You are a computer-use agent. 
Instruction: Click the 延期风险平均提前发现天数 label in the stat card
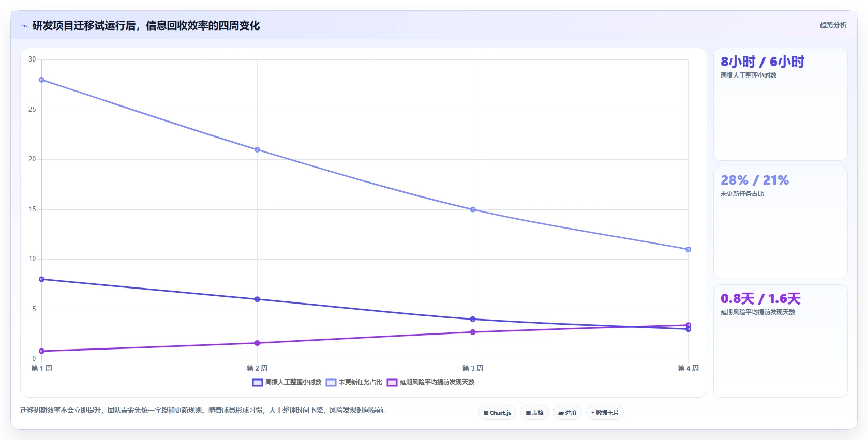[x=758, y=312]
